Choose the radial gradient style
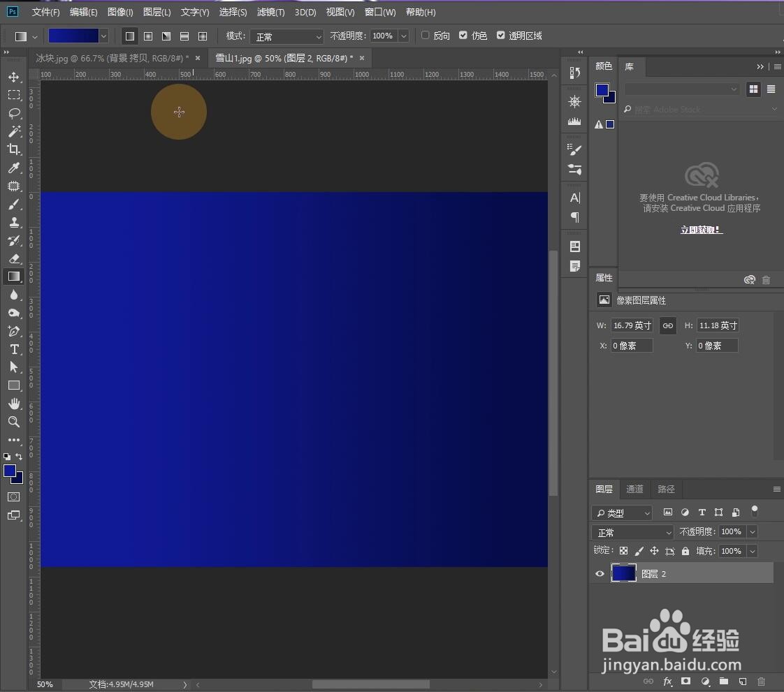This screenshot has height=692, width=784. click(148, 36)
